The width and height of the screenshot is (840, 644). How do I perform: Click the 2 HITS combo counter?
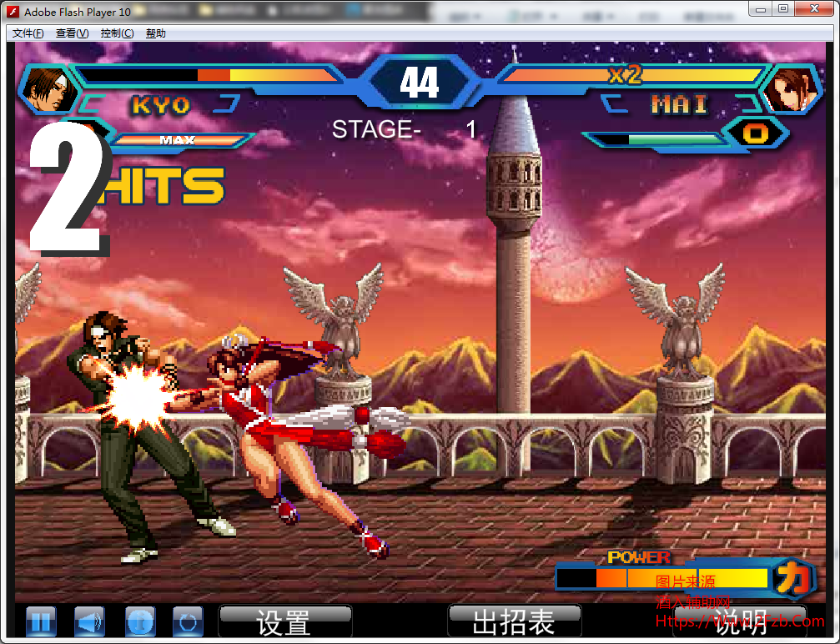click(x=126, y=188)
